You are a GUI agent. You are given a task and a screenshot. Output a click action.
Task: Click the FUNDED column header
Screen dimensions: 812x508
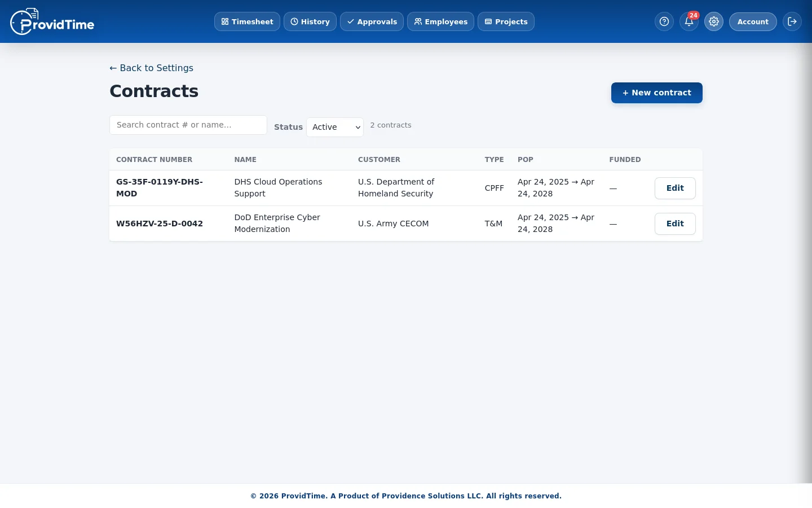pyautogui.click(x=625, y=160)
